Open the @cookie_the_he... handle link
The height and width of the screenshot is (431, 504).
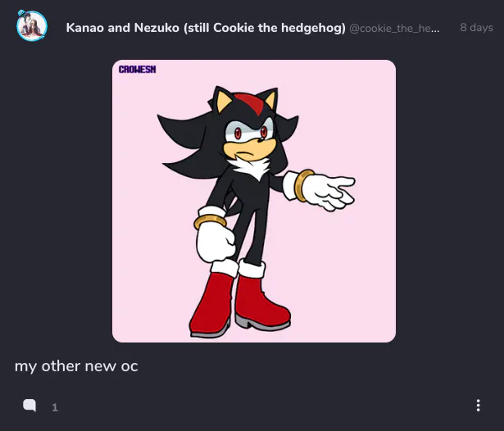(x=394, y=29)
